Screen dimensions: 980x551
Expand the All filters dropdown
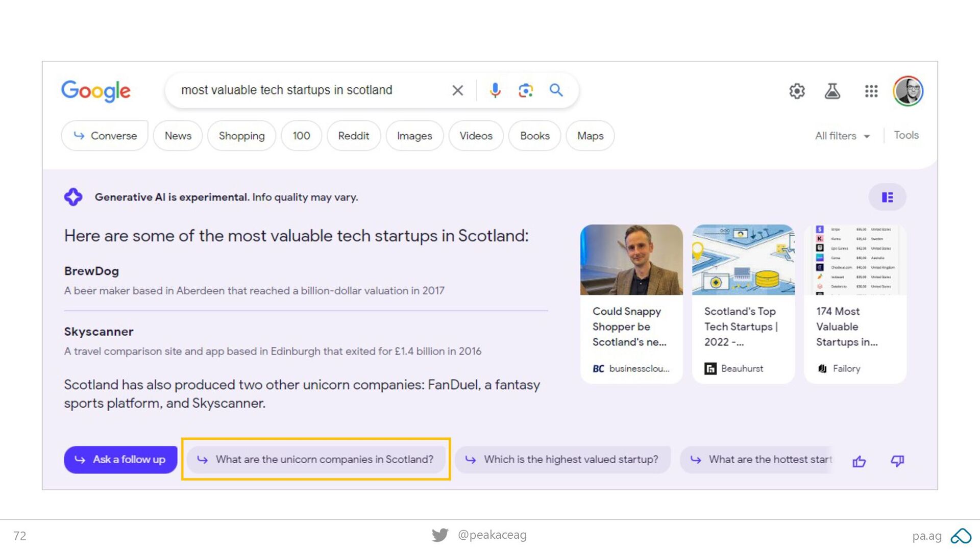(842, 136)
